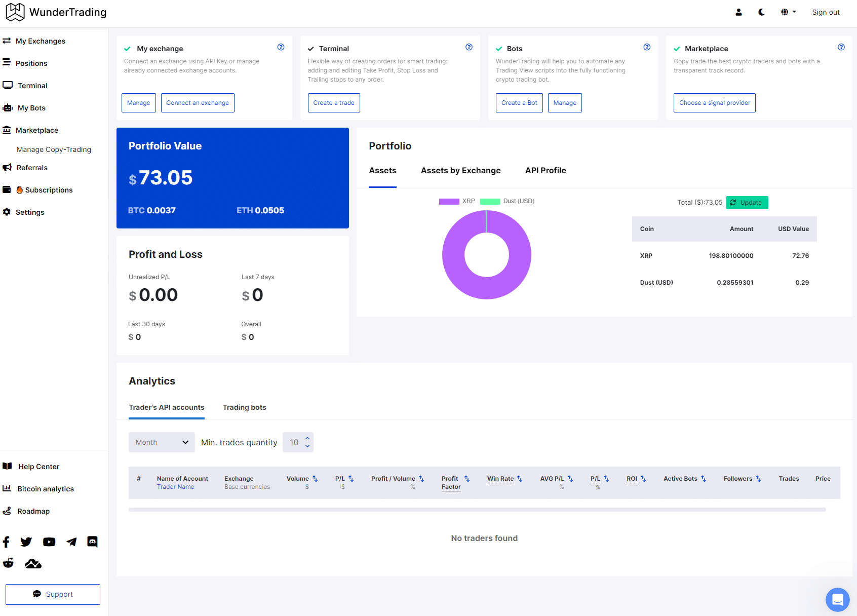Open the Discord social icon
This screenshot has height=616, width=857.
tap(92, 542)
